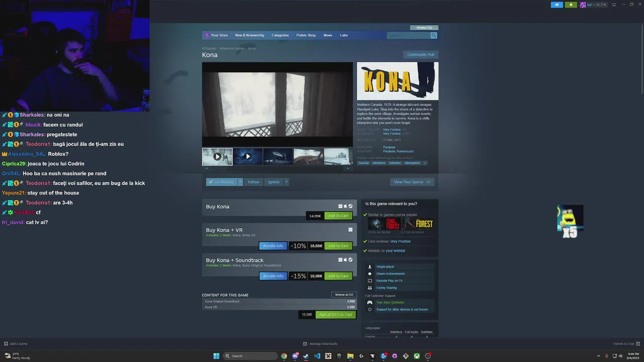Go to Points Shop
The width and height of the screenshot is (644, 362).
point(306,35)
